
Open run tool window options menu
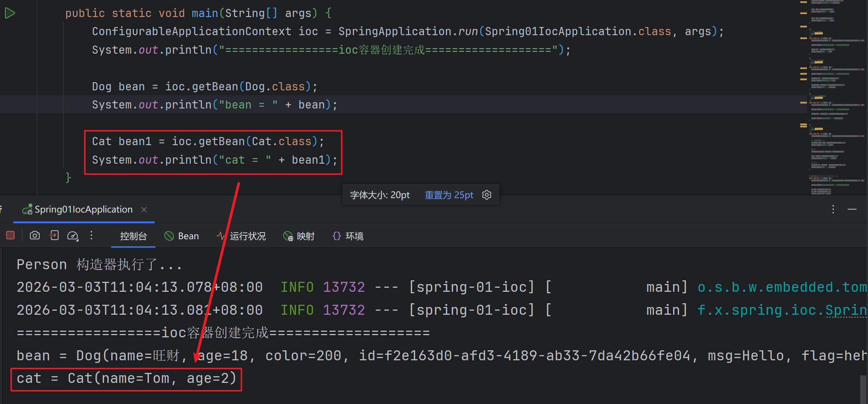[833, 209]
